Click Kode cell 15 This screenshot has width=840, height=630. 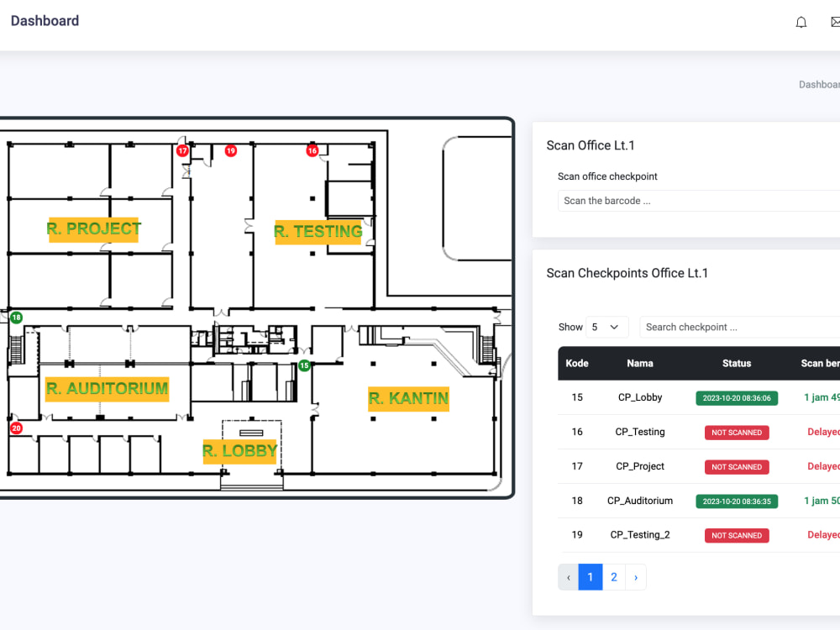(577, 397)
